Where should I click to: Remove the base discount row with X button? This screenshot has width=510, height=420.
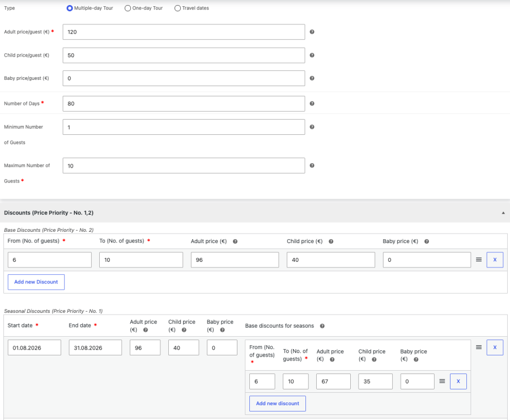pos(495,260)
